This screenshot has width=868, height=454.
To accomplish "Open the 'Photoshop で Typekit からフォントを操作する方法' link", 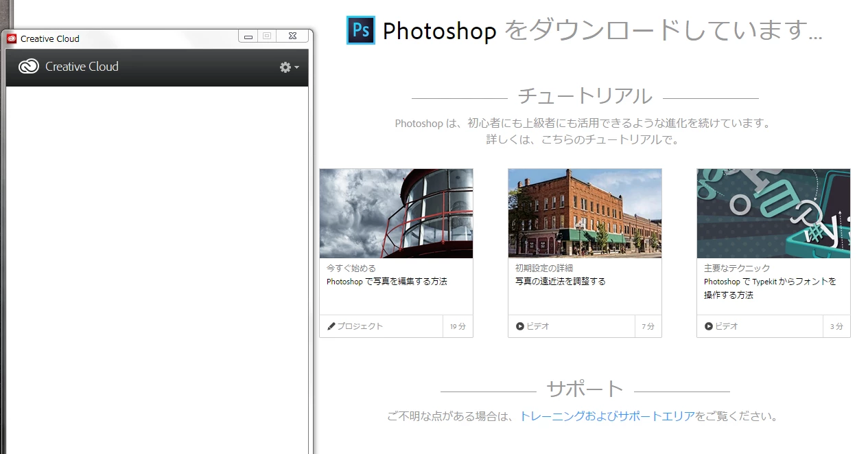I will click(x=770, y=288).
